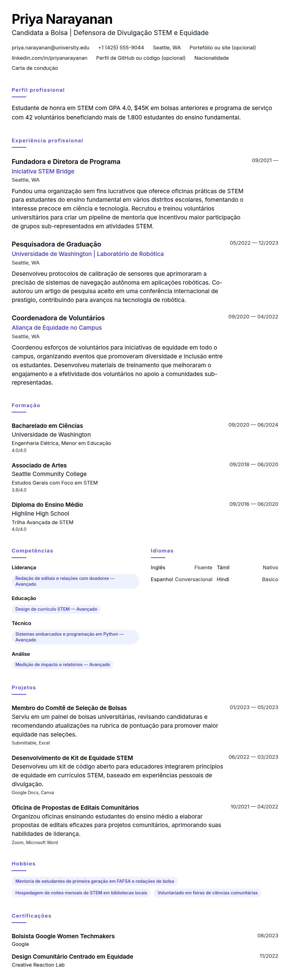Screen dimensions: 290x980
Task: Click the date range 09/2020 — 04/2022
Action: (x=253, y=317)
